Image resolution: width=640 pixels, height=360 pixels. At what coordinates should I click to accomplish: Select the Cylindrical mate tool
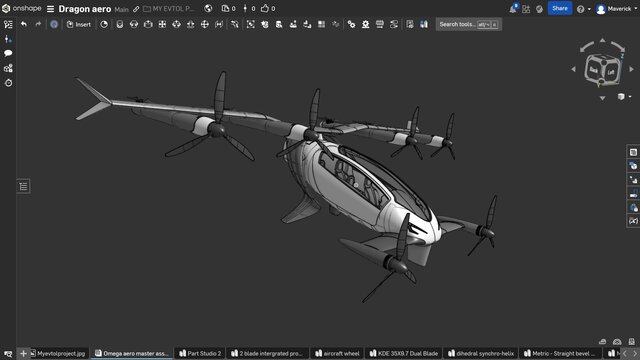(x=176, y=24)
